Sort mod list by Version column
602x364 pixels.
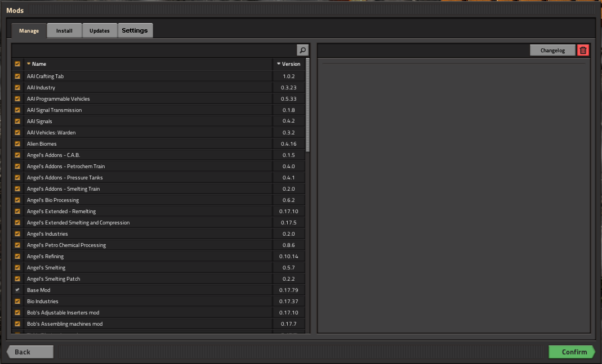pos(289,64)
